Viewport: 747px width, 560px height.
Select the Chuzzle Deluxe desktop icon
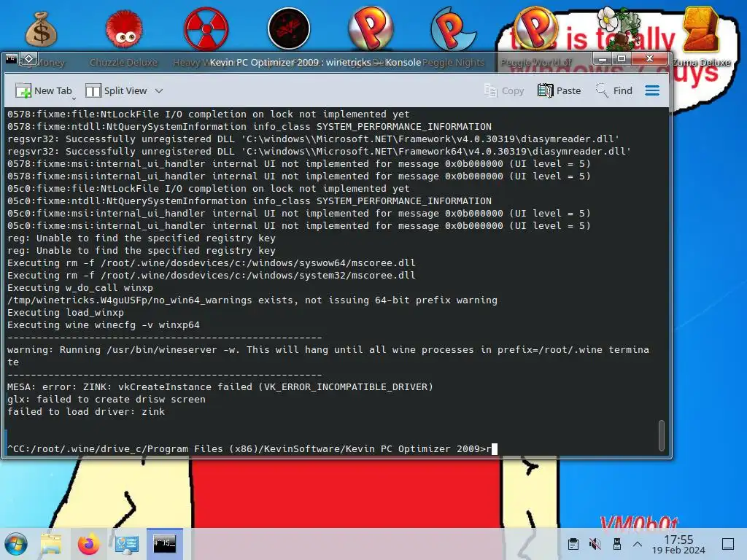[x=124, y=38]
